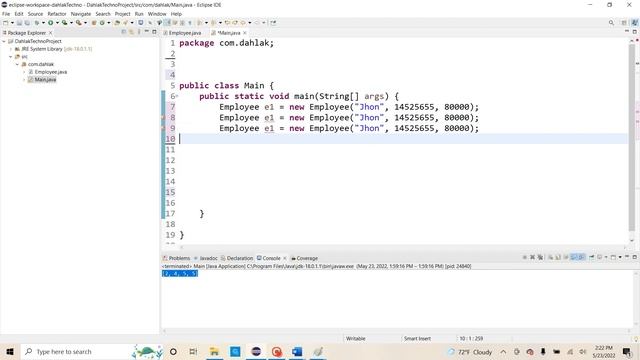Screen dimensions: 640x360
Task: Click the Save toolbar icon
Action: click(x=19, y=23)
